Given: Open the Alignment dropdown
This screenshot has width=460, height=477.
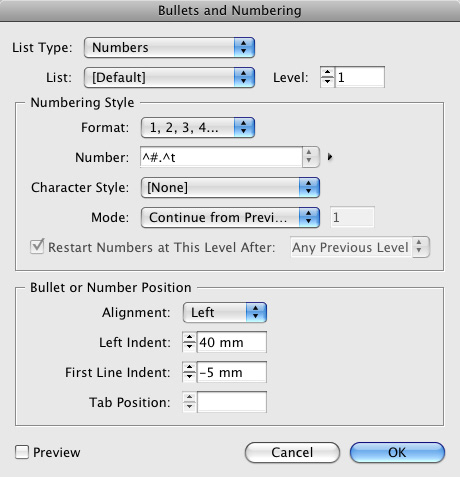Looking at the screenshot, I should coord(225,312).
